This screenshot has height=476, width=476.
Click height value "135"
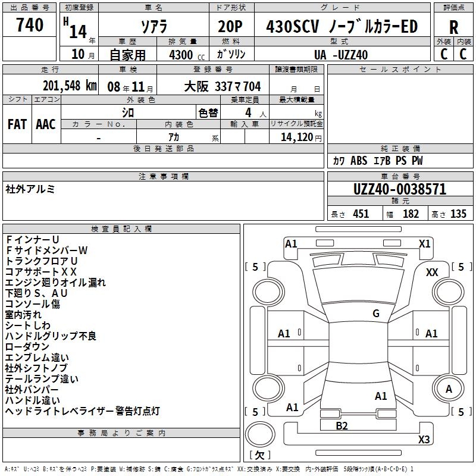point(458,214)
